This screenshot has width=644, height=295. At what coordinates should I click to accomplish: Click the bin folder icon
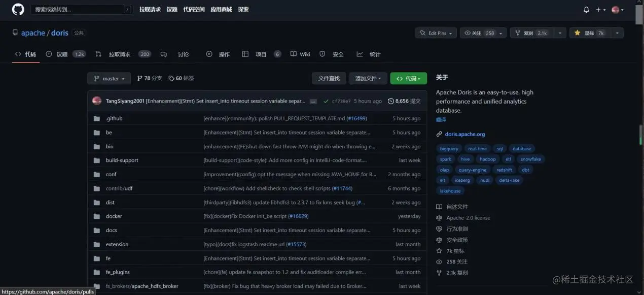[x=97, y=146]
